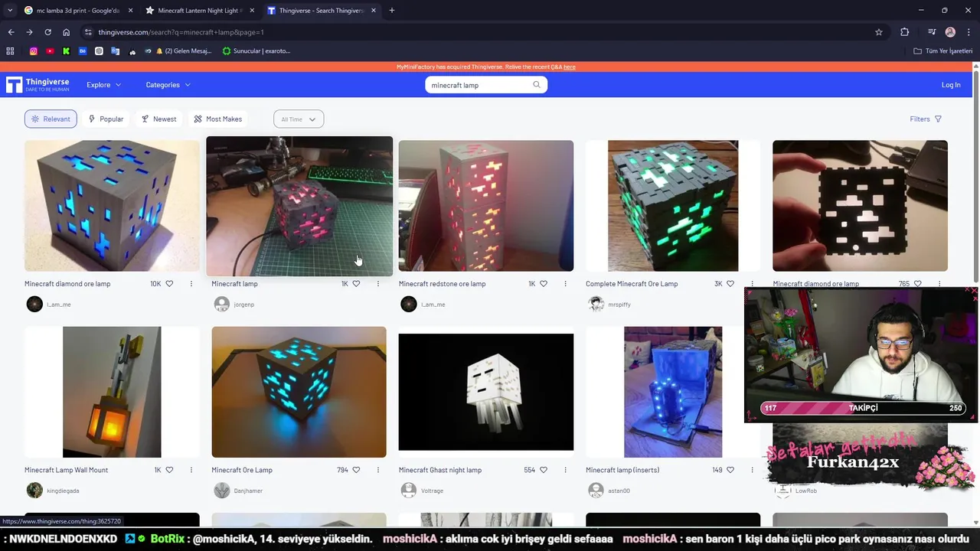The image size is (980, 551).
Task: Open more options for Minecraft lamp by jorgenp
Action: coord(378,284)
